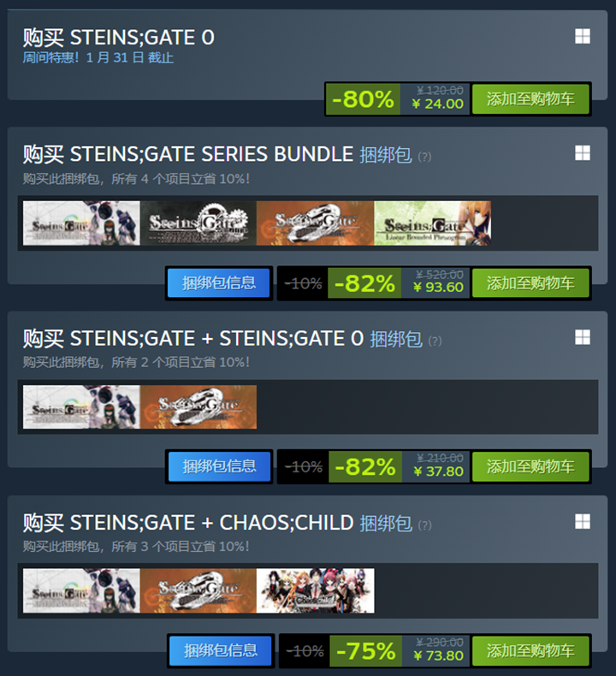Open 捆绑包信息 for CHAOS;CHILD bundle

click(x=220, y=651)
